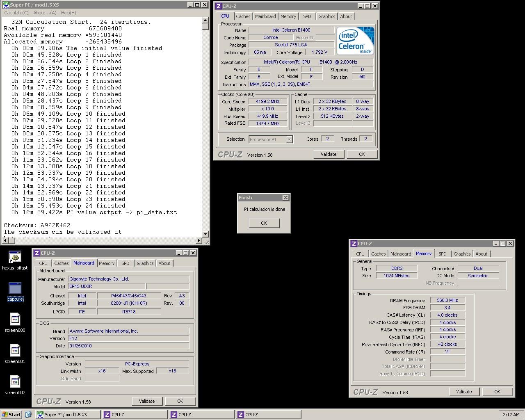Click the Memory Size value 1024 MBytes
The width and height of the screenshot is (525, 420).
(x=397, y=276)
